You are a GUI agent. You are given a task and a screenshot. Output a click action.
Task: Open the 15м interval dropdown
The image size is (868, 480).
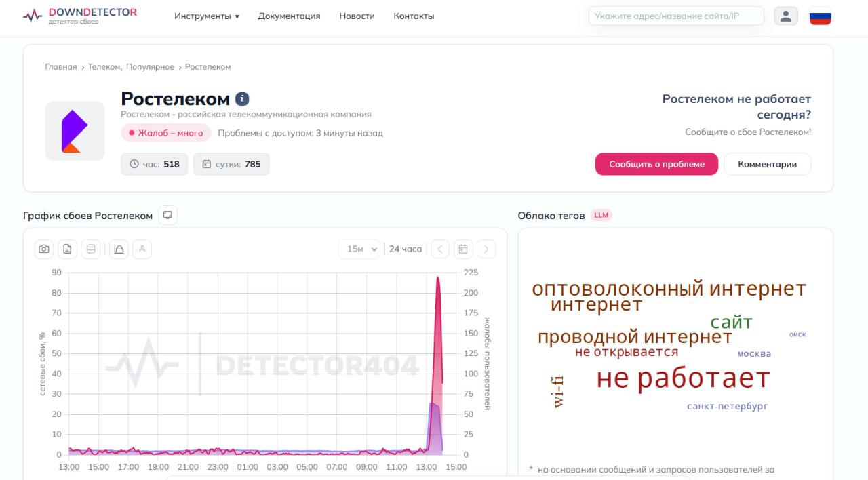pyautogui.click(x=359, y=249)
